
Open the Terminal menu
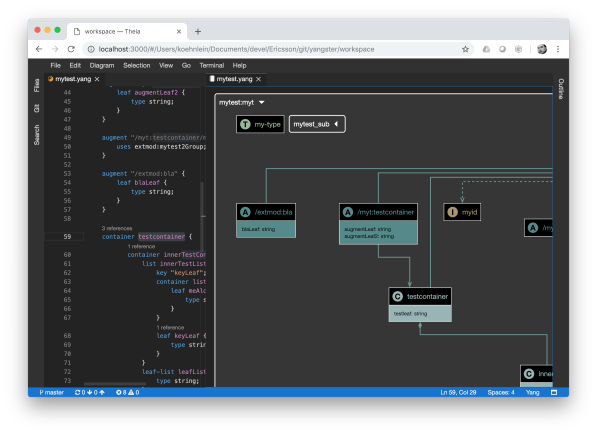[212, 65]
